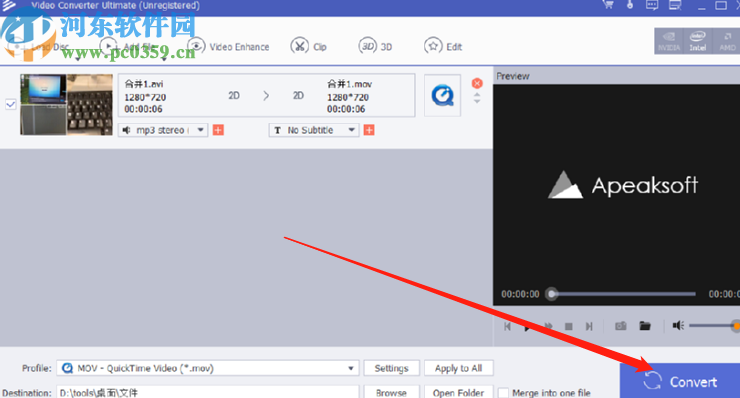Open the snapshot folder icon
The height and width of the screenshot is (398, 740).
coord(645,326)
